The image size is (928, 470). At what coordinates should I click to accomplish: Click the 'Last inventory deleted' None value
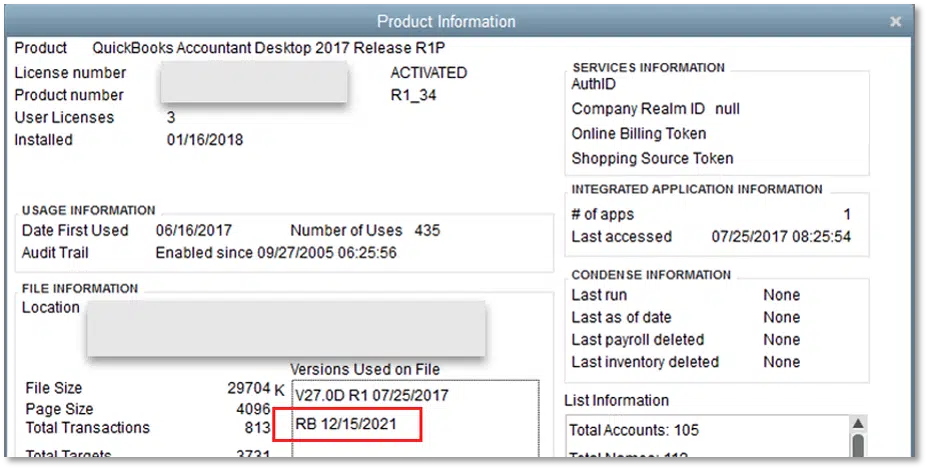781,362
